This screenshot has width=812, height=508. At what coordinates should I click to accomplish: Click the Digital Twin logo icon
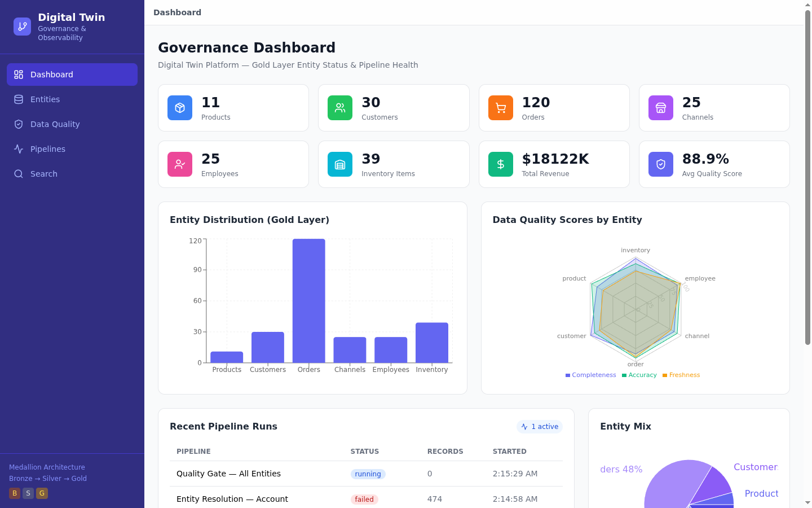pos(22,27)
